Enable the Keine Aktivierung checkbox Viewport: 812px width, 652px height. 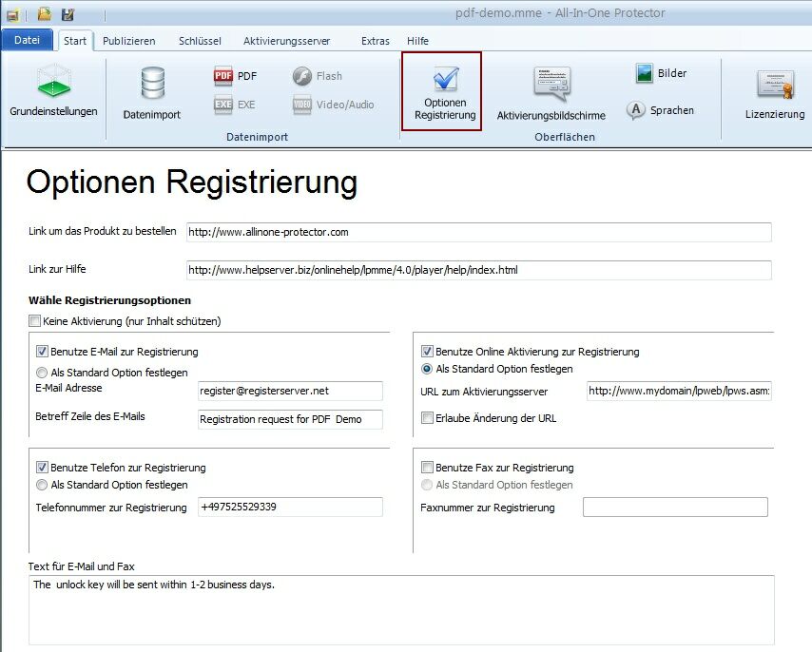tap(35, 321)
